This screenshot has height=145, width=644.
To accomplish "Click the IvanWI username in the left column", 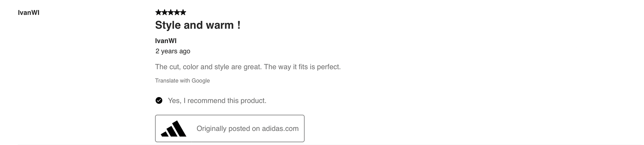I will pos(29,13).
